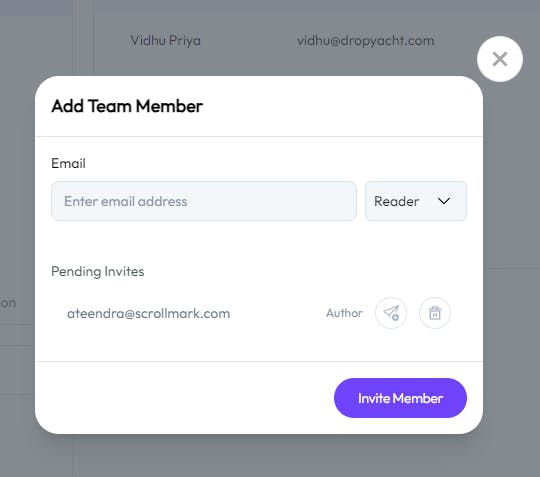Delete the pending invite with trash icon

point(435,313)
